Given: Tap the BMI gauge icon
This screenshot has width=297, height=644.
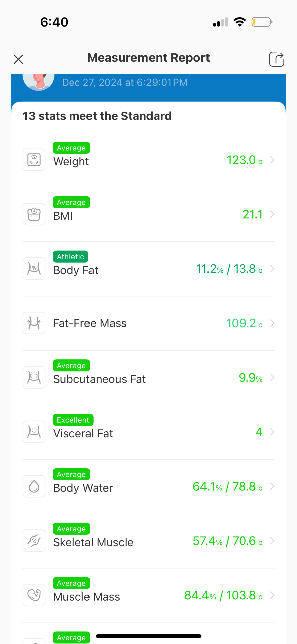Looking at the screenshot, I should coord(34,214).
